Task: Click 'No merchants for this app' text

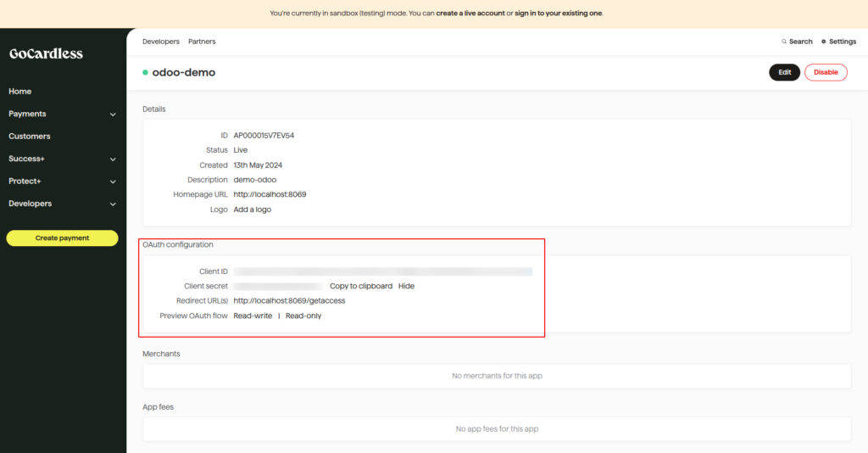Action: 497,376
